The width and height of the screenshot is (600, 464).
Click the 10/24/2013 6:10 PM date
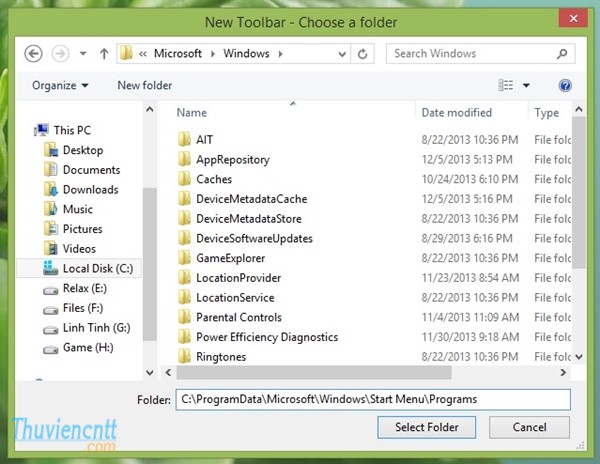[x=470, y=179]
